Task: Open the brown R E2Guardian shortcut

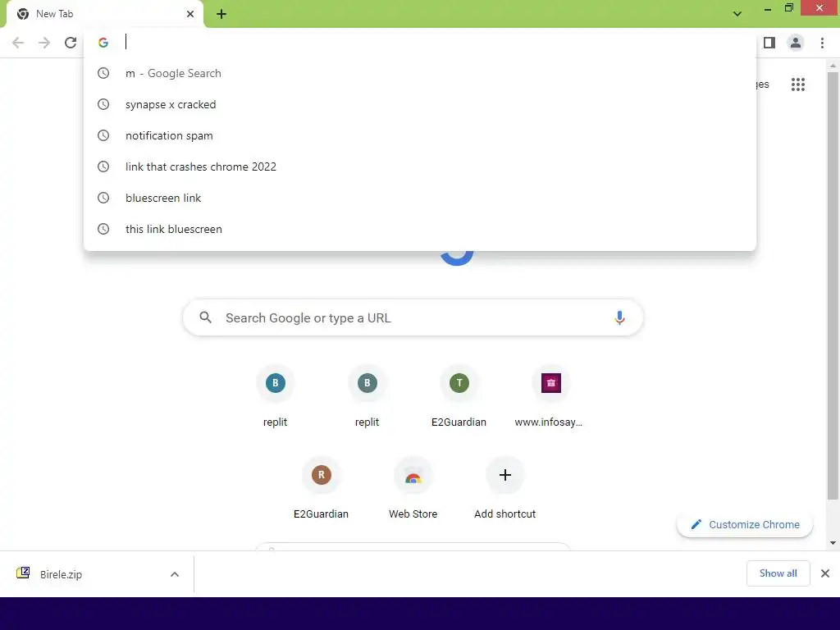Action: [x=321, y=488]
